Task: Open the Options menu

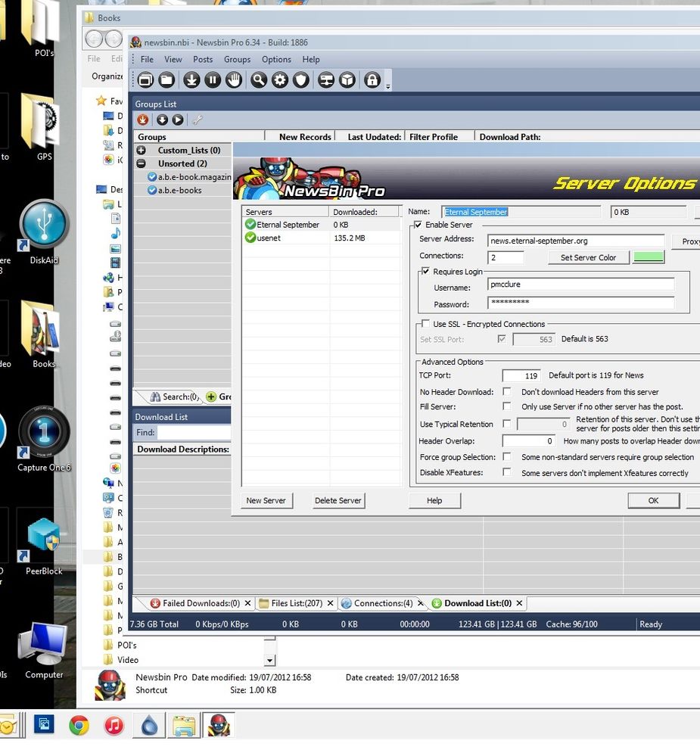Action: tap(276, 59)
